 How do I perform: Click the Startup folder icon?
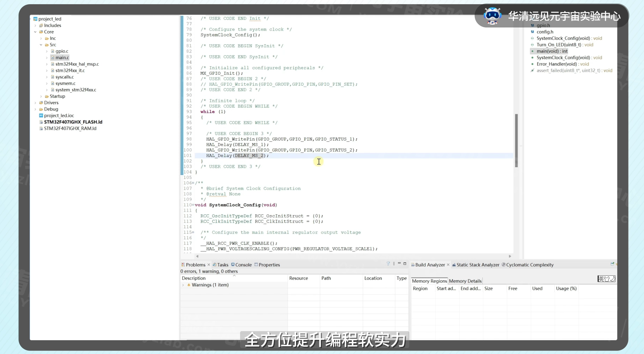[47, 96]
